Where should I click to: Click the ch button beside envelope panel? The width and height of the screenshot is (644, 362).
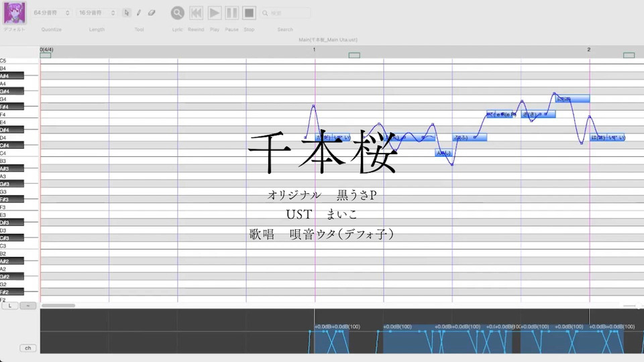click(28, 348)
